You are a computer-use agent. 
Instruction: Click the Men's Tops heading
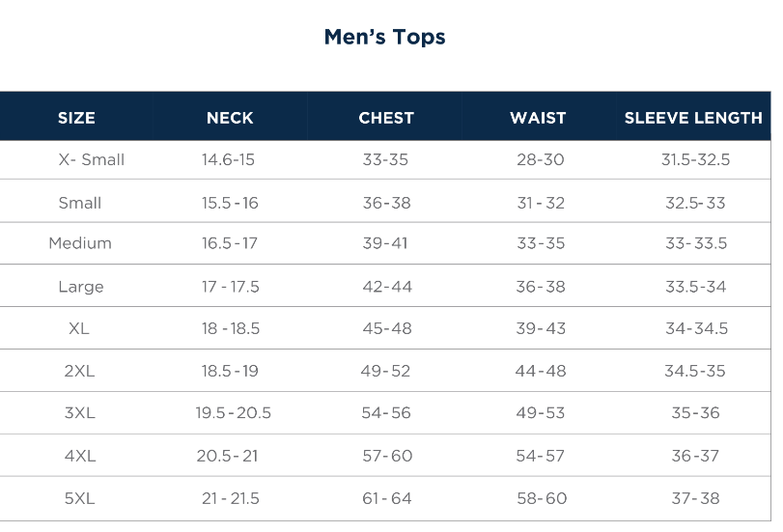click(384, 38)
